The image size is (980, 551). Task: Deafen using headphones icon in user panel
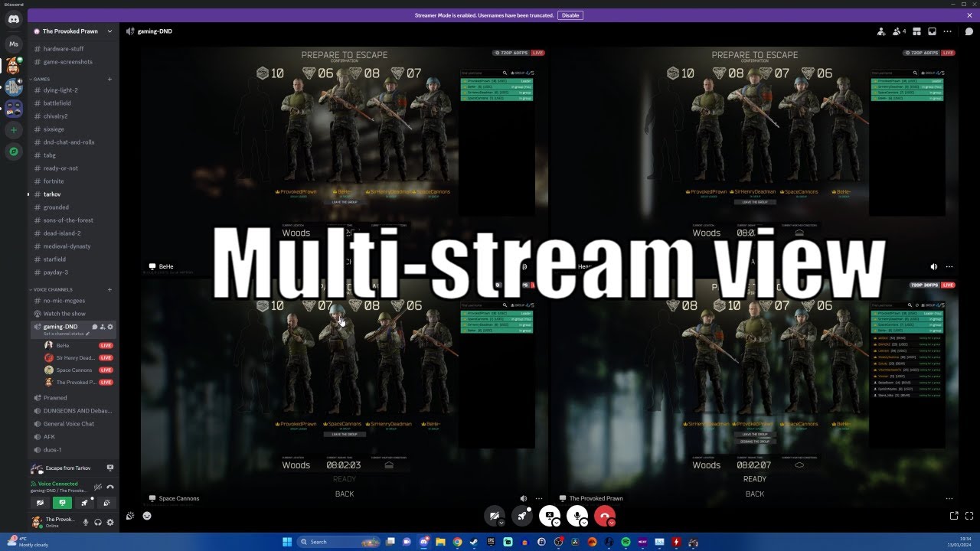pos(98,522)
